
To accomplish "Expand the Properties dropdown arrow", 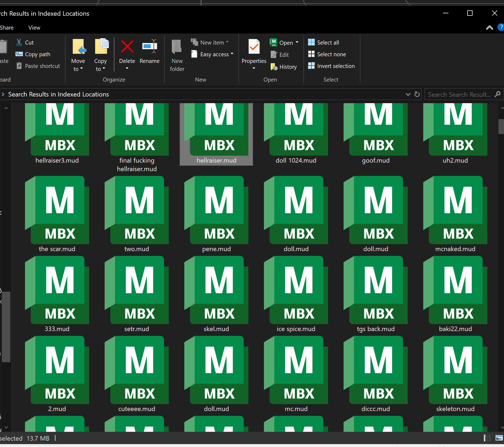I will tap(254, 68).
